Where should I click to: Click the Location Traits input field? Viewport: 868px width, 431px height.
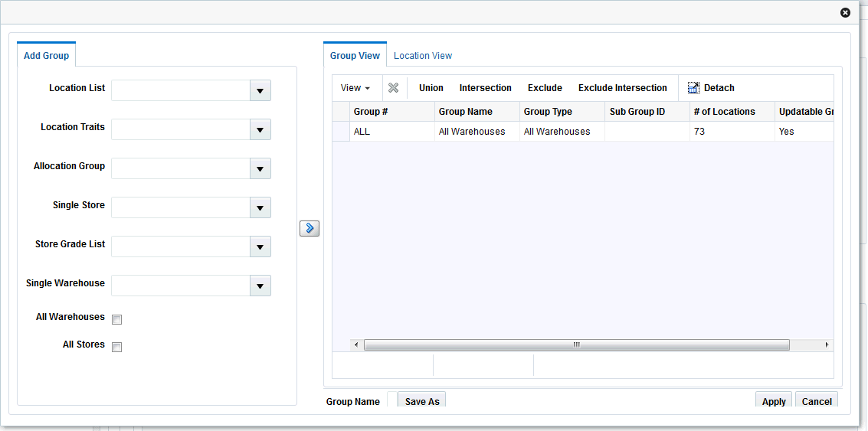point(181,129)
